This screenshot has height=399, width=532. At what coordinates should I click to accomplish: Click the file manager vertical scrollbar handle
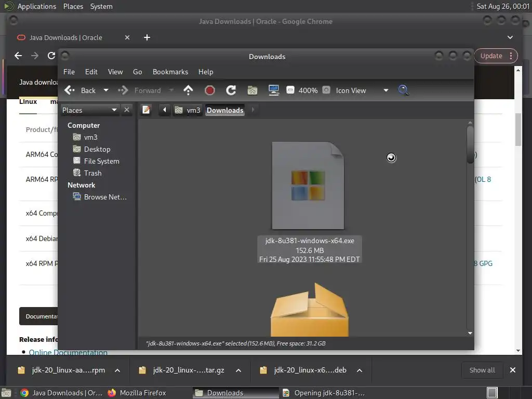470,145
